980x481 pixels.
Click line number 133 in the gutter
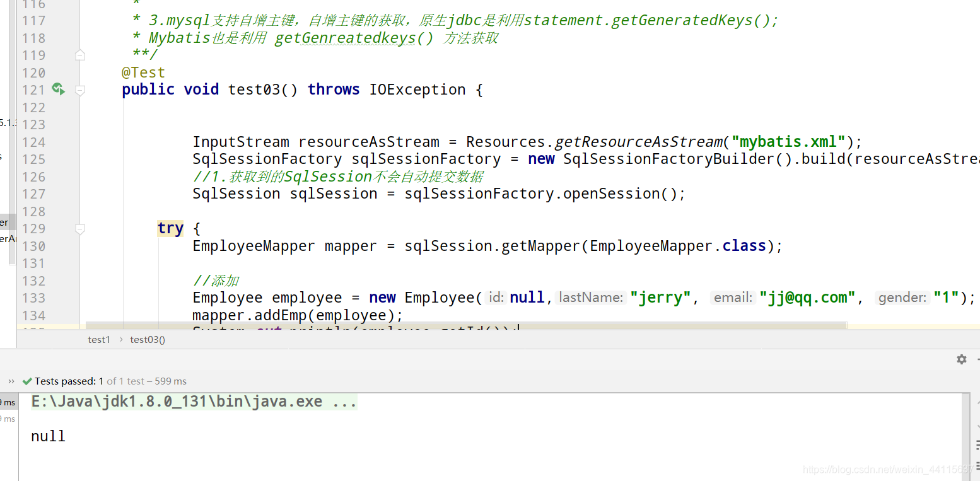pos(34,298)
